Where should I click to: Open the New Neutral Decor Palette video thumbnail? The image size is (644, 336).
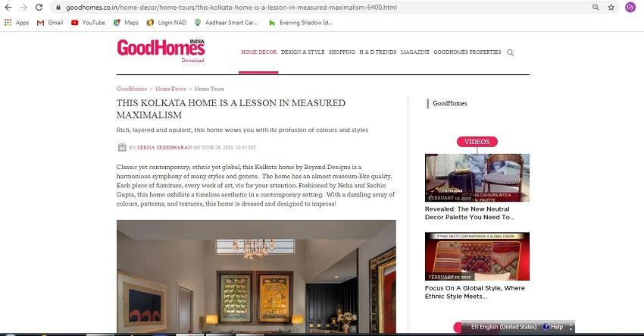477,177
